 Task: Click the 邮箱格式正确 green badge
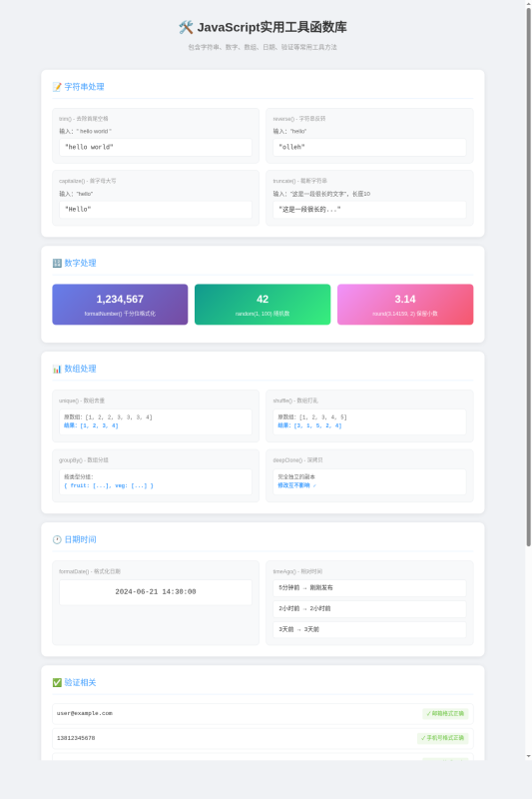(445, 714)
